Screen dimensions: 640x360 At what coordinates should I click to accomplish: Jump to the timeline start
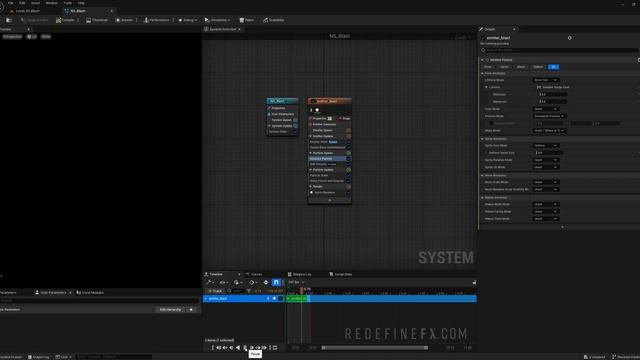coord(218,348)
